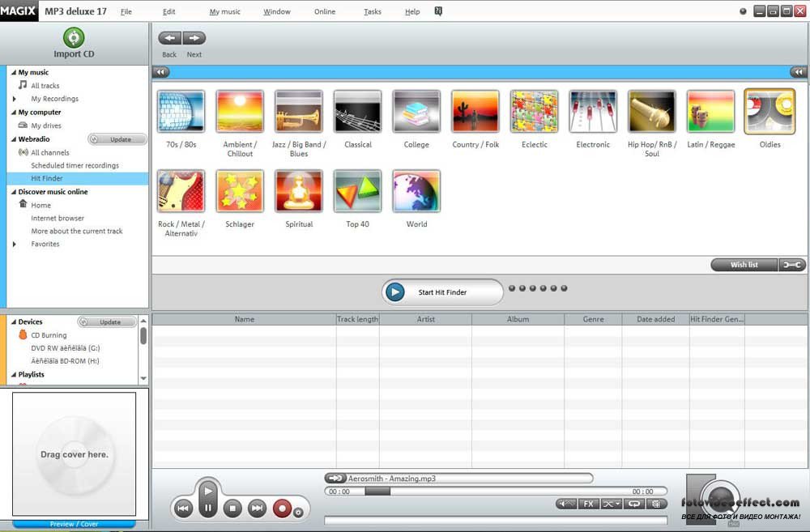Collapse the Devices section
Image resolution: width=810 pixels, height=532 pixels.
click(x=14, y=321)
